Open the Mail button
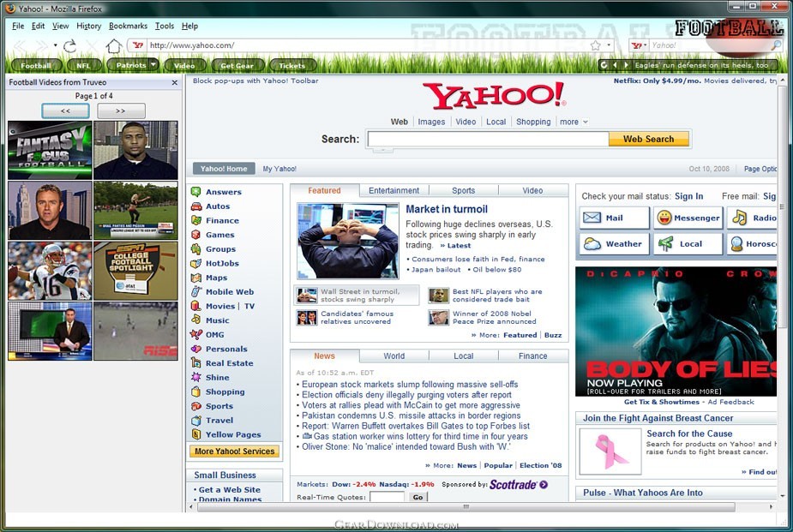 click(615, 218)
